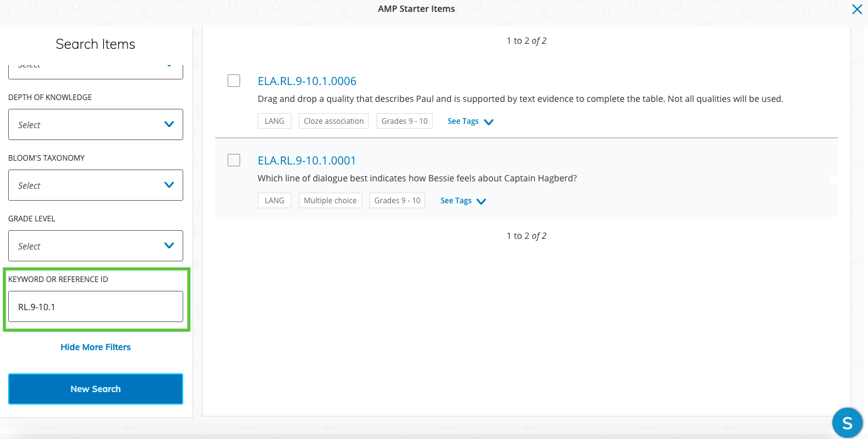This screenshot has width=868, height=439.
Task: Select the ELA.RL.9-10.1.0001 item checkbox
Action: click(234, 160)
